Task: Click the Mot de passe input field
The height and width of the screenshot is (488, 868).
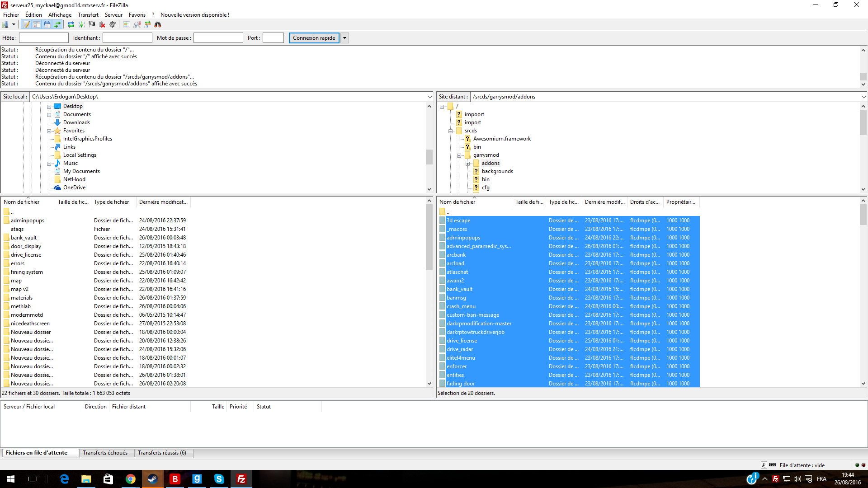Action: pyautogui.click(x=218, y=38)
